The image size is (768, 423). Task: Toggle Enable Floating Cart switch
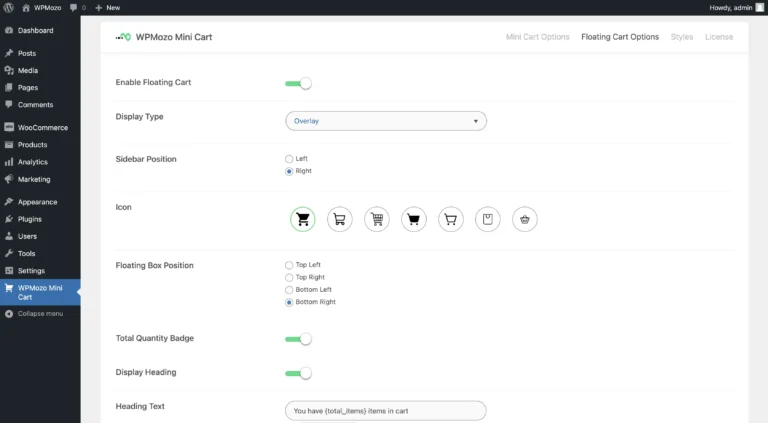pyautogui.click(x=298, y=83)
